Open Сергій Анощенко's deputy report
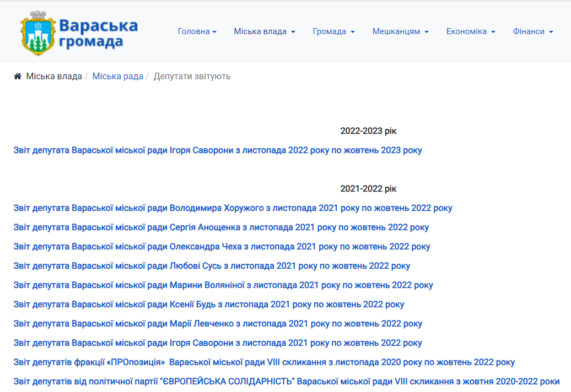The image size is (571, 392). pyautogui.click(x=221, y=227)
